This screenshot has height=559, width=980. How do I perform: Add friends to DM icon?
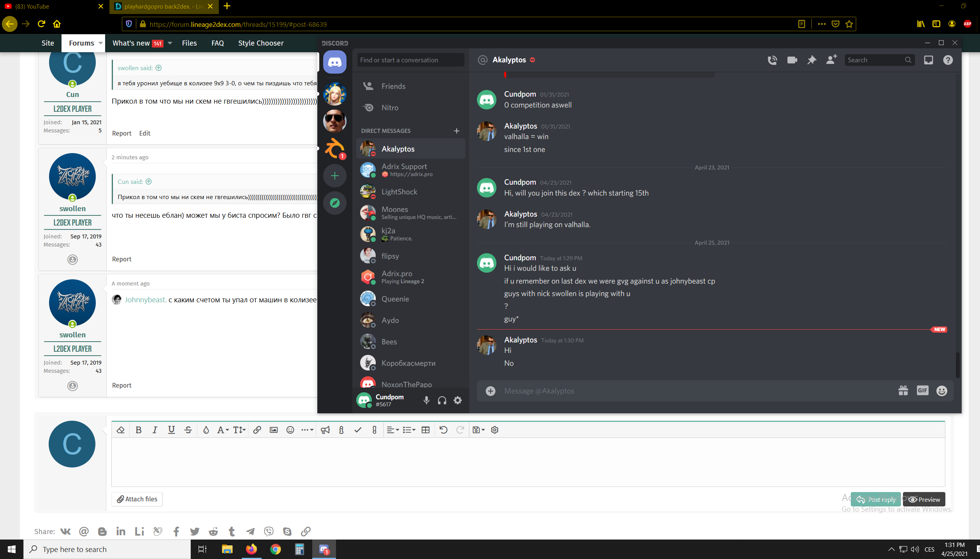(x=831, y=60)
